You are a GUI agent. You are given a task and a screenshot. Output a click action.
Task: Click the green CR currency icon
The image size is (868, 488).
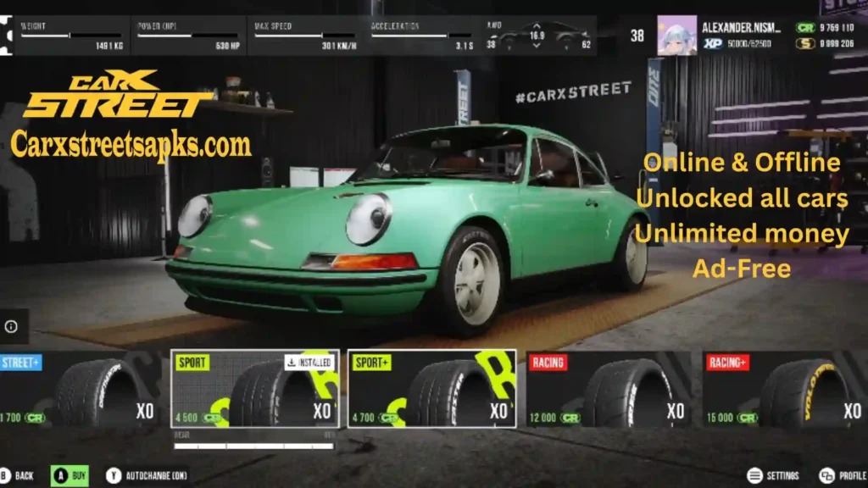805,28
